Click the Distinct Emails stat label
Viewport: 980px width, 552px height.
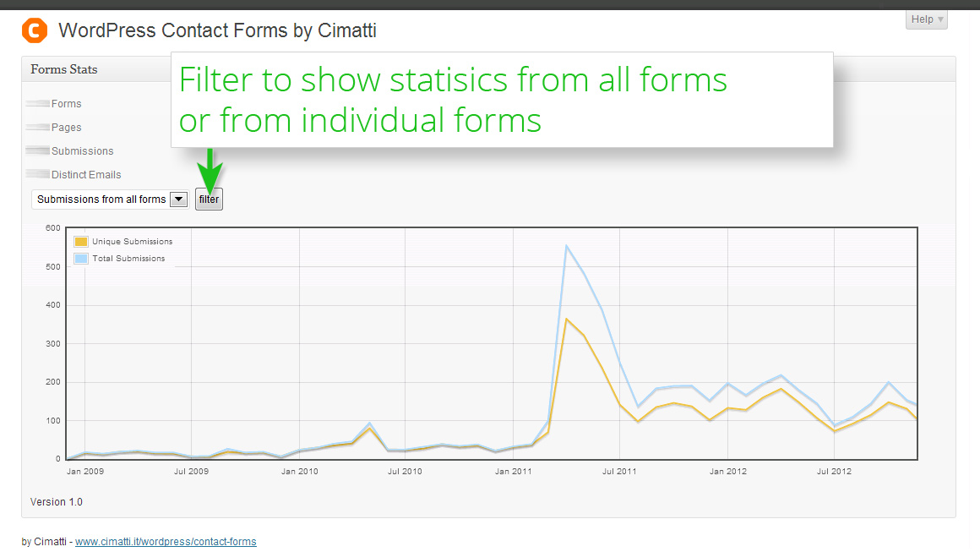tap(86, 175)
